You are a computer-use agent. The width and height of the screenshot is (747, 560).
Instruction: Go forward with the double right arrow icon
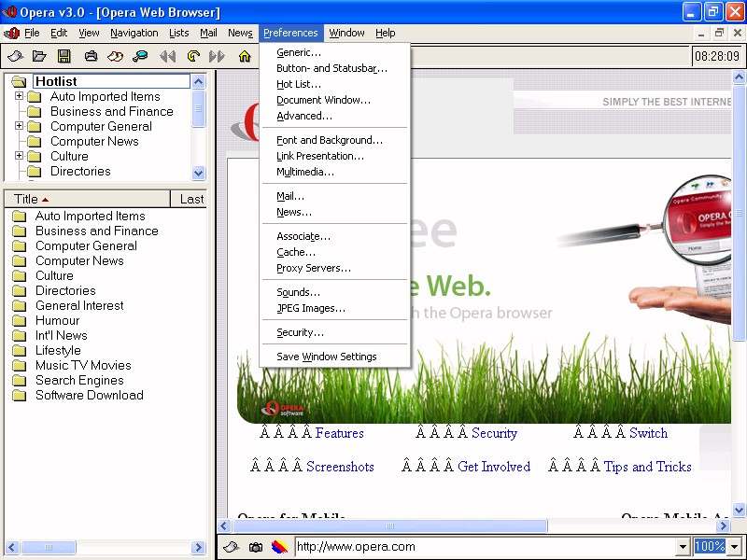[x=217, y=56]
